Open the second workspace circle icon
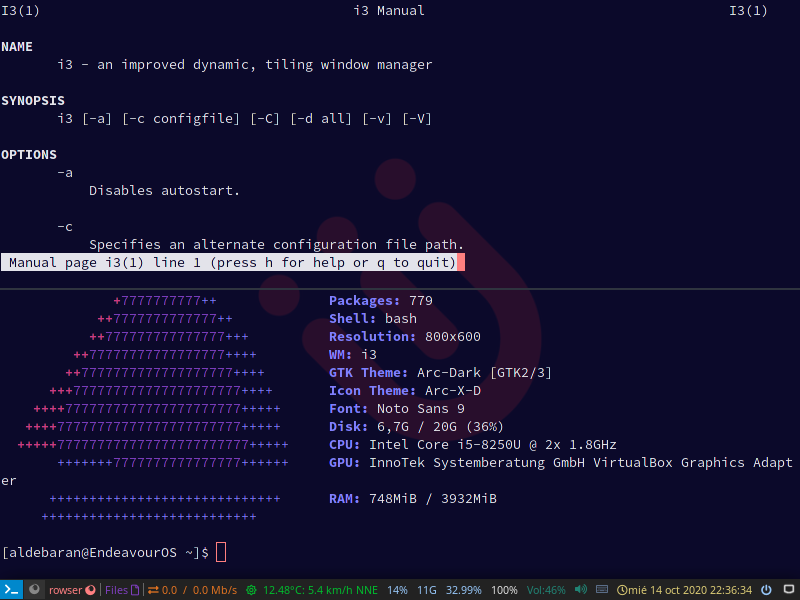 (34, 590)
